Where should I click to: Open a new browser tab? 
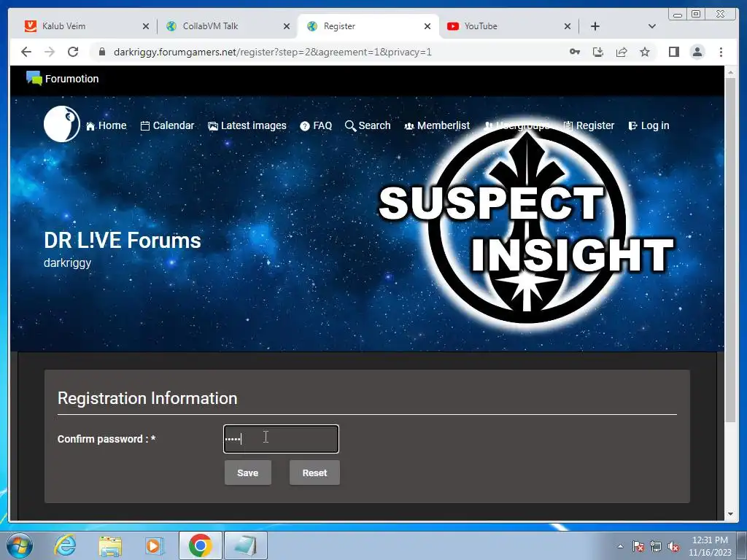[595, 26]
